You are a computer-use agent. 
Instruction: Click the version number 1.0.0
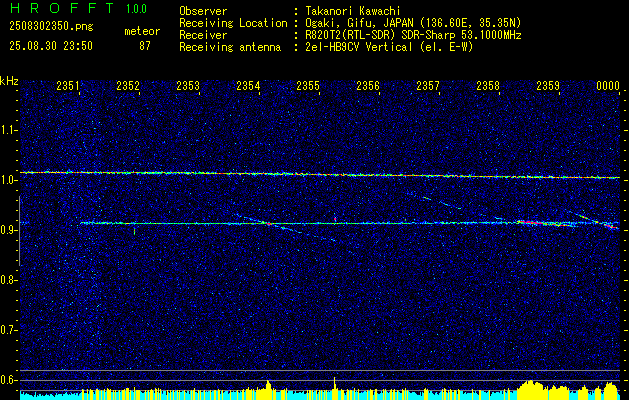(x=136, y=8)
